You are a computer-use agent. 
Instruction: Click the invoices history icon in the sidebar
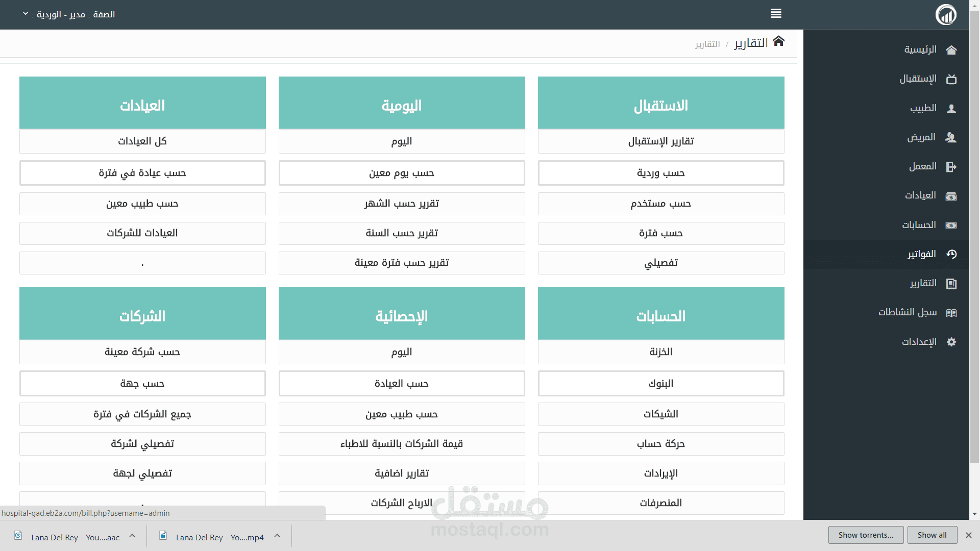click(x=951, y=254)
